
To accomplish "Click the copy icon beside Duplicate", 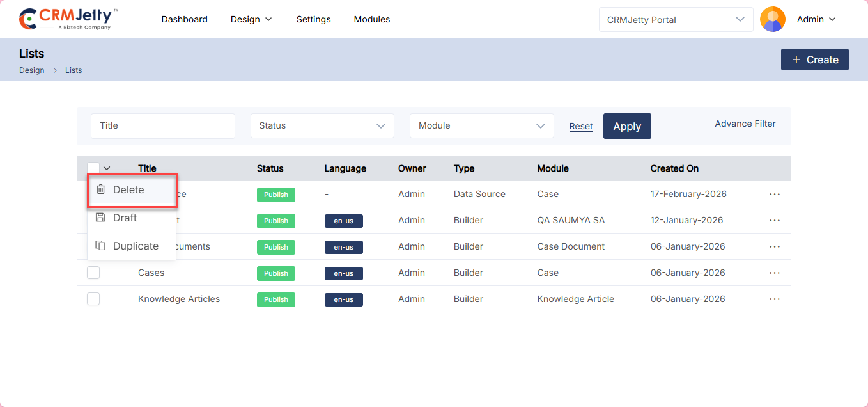I will 100,246.
